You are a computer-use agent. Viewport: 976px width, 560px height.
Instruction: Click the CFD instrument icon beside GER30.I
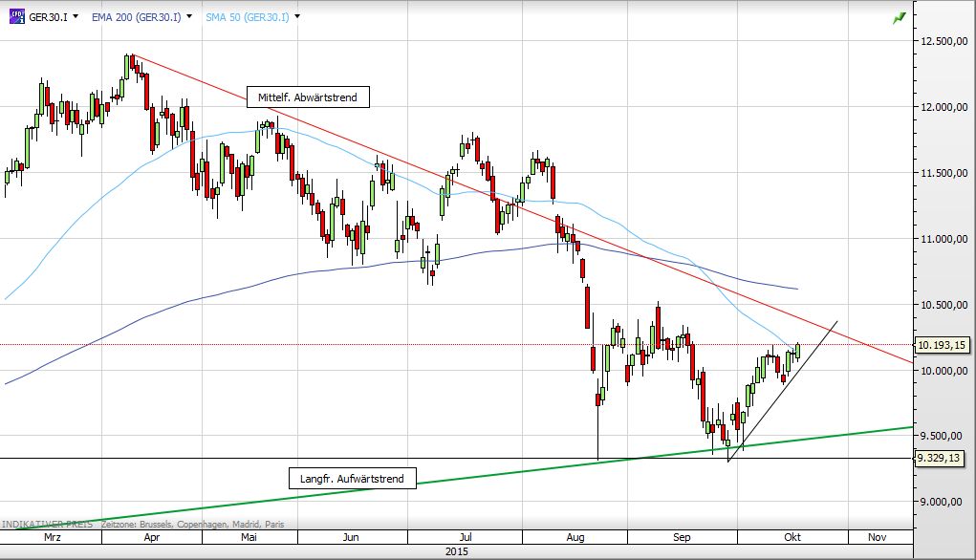17,16
